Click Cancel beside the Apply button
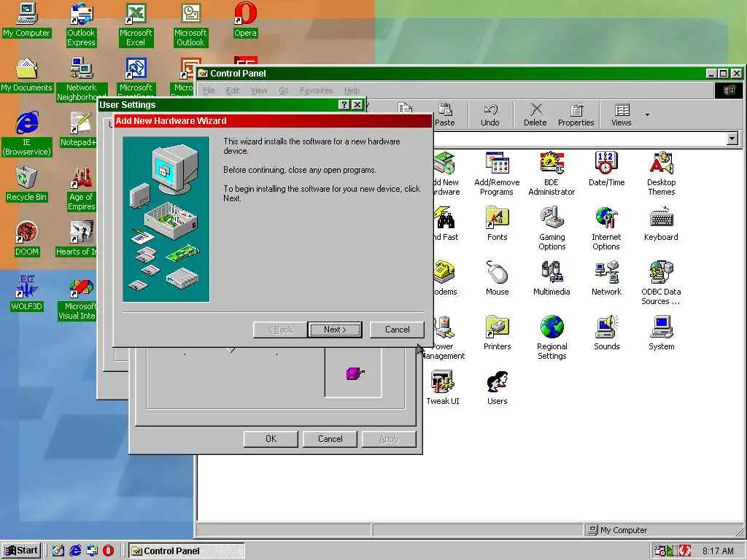This screenshot has width=747, height=560. (x=330, y=439)
